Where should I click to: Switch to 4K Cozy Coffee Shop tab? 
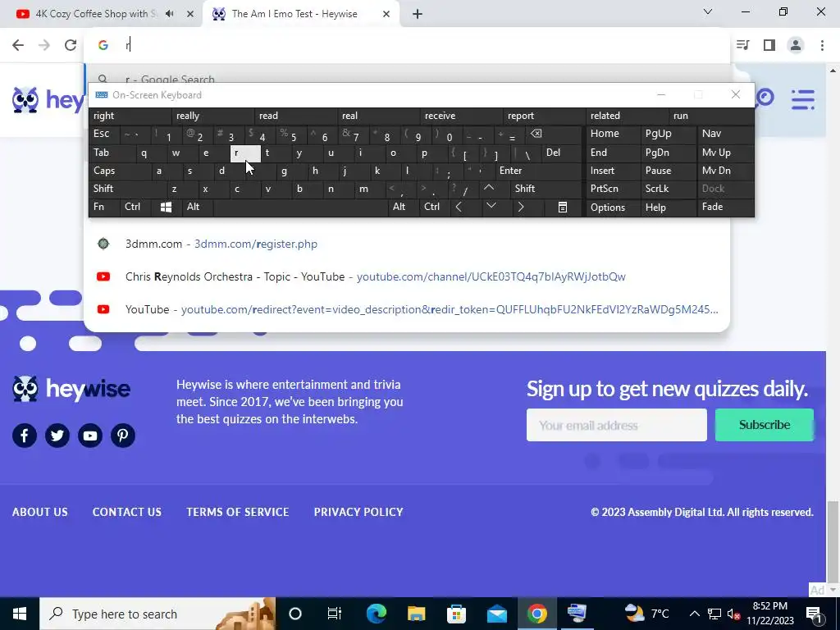97,14
